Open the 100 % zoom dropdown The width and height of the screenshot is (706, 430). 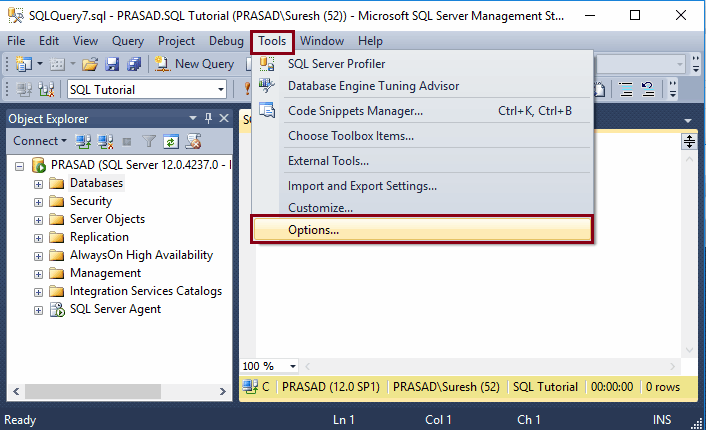pyautogui.click(x=293, y=366)
